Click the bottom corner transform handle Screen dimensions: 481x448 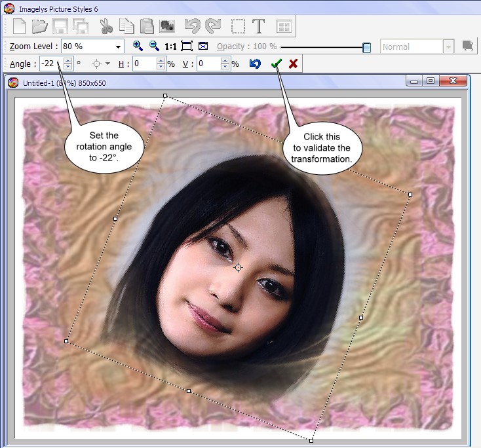(x=311, y=440)
